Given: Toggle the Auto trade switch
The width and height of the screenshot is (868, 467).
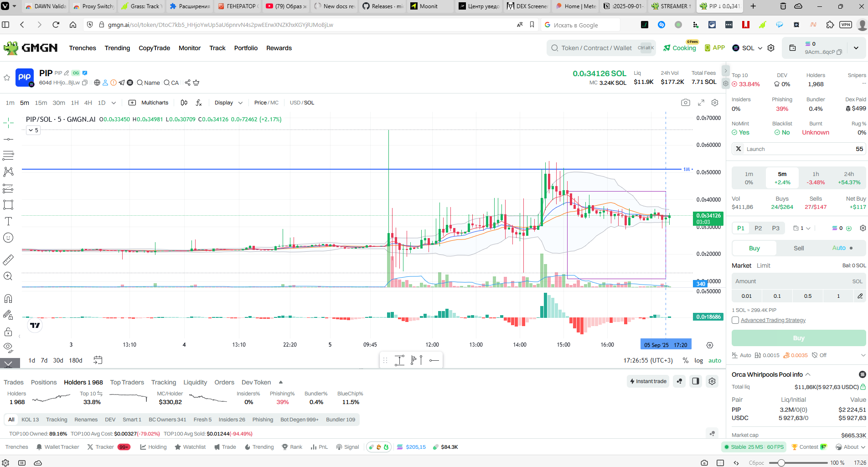Looking at the screenshot, I should click(842, 248).
